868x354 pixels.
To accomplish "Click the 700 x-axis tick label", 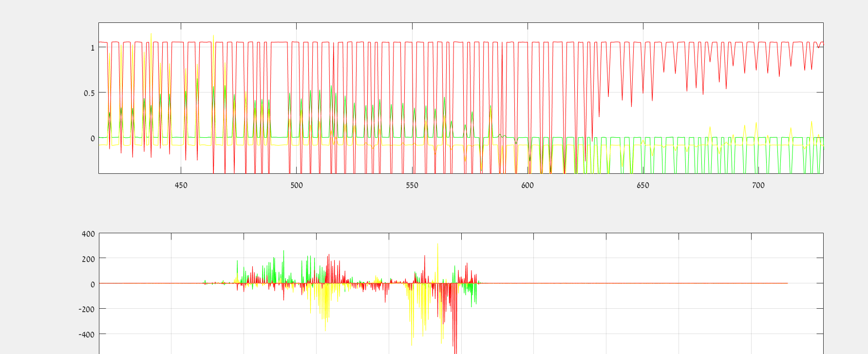I will pyautogui.click(x=758, y=186).
